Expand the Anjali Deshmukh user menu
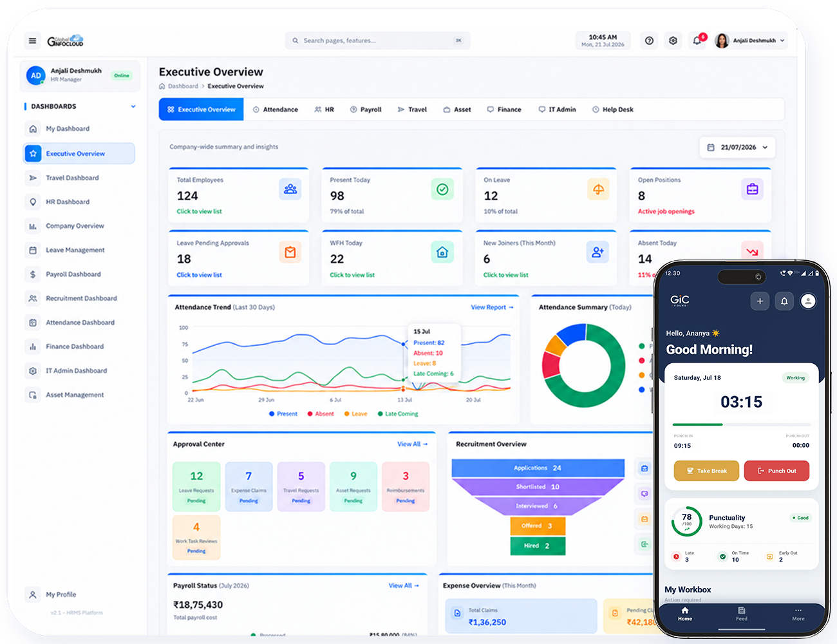 751,41
